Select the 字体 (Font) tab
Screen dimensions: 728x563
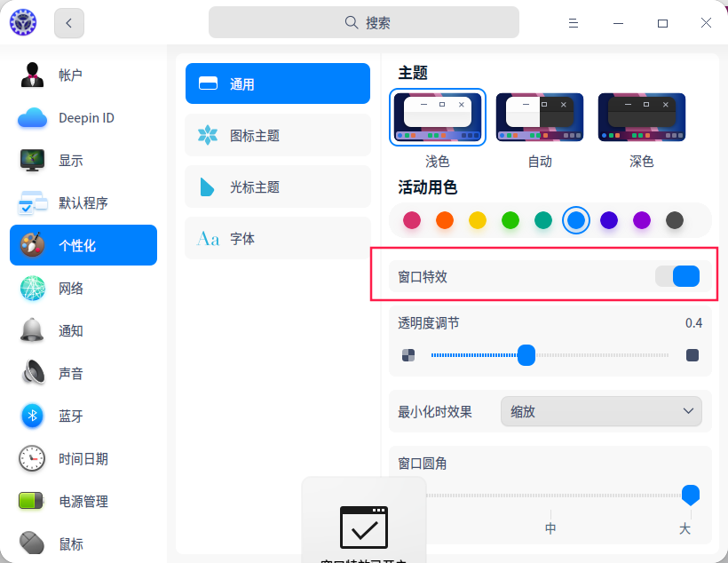click(x=278, y=238)
